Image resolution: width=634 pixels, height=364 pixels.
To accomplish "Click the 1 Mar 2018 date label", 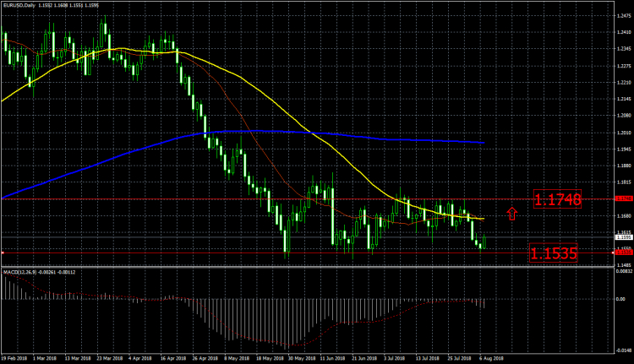I will coord(45,358).
